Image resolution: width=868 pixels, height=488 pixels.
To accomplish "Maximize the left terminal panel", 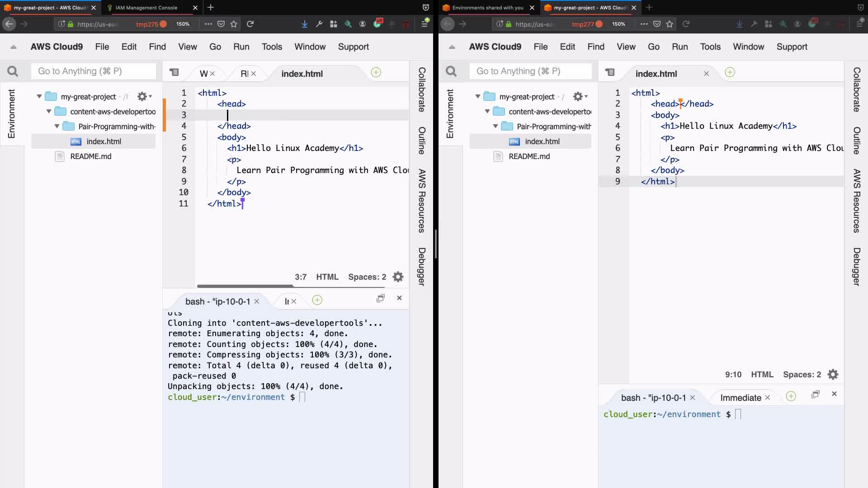I will click(381, 298).
